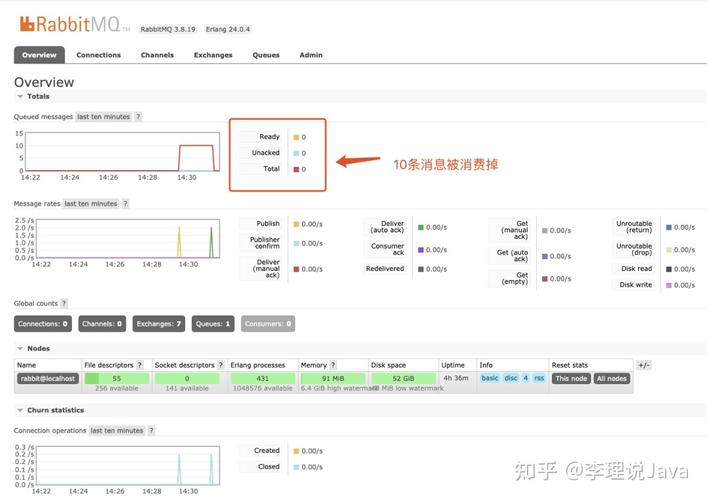The width and height of the screenshot is (707, 500).
Task: Change Connection operations time range 'last ten minutes'
Action: [117, 431]
